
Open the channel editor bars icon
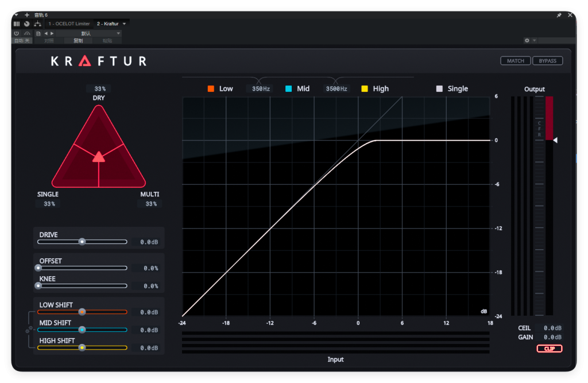coord(17,24)
